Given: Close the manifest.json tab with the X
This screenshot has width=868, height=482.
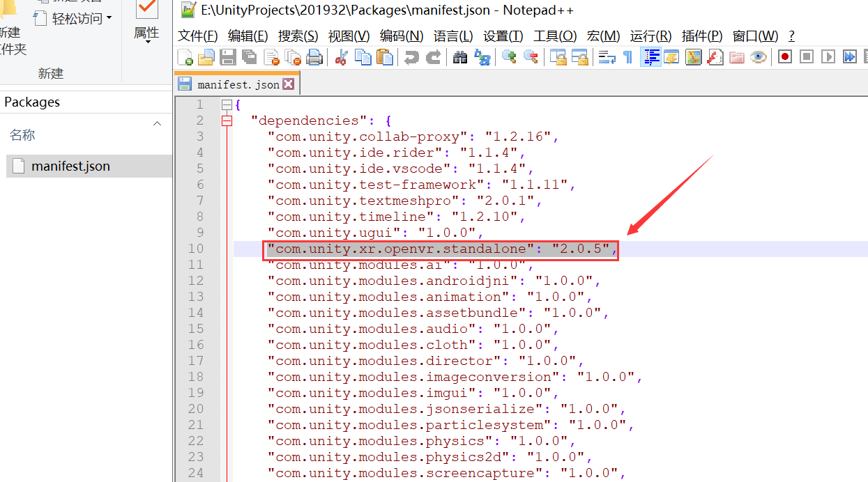Looking at the screenshot, I should [x=288, y=84].
